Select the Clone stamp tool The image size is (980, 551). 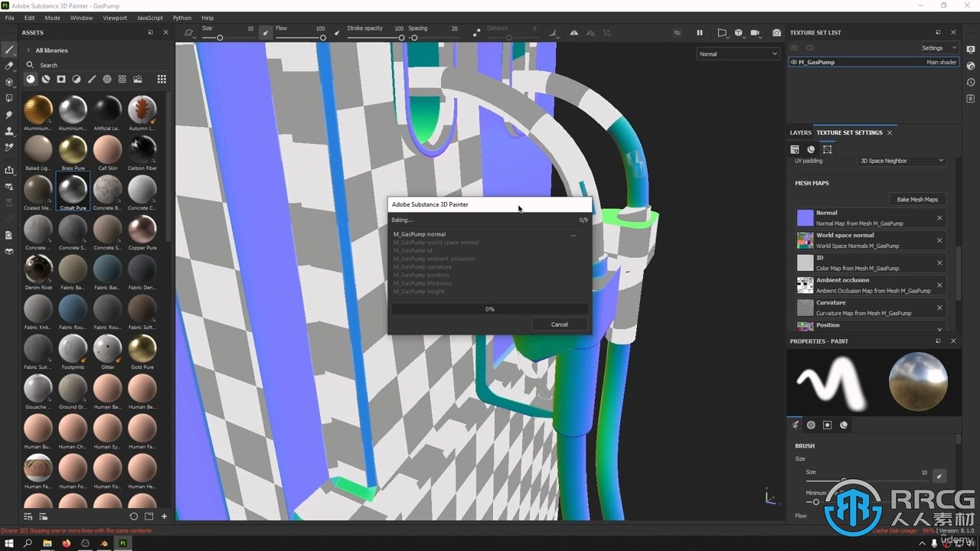[9, 131]
